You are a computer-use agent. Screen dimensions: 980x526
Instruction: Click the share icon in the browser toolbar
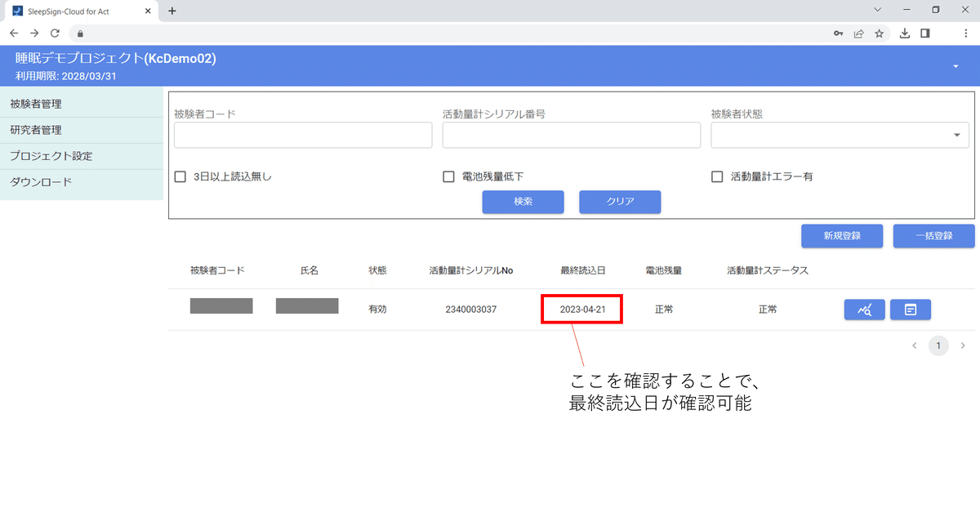[x=858, y=33]
